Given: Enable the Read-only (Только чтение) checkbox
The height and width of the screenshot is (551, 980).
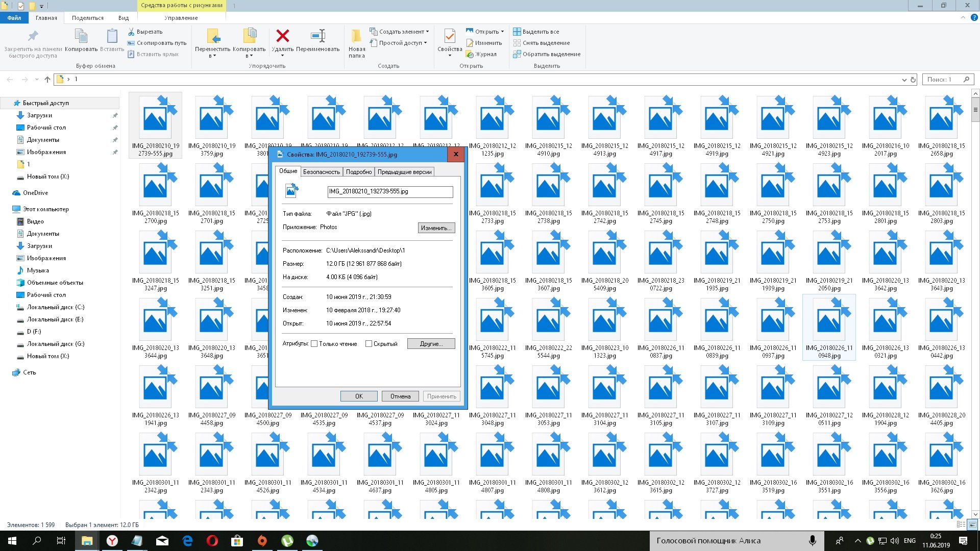Looking at the screenshot, I should coord(314,344).
